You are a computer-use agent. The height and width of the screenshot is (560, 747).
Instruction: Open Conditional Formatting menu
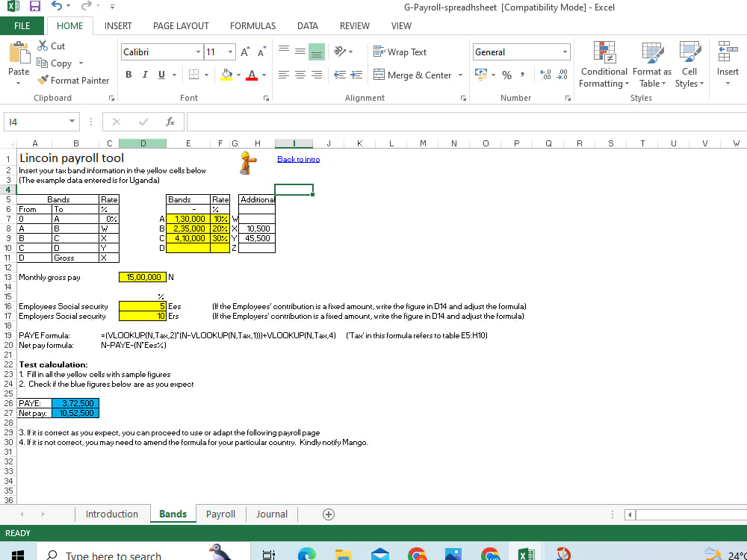[604, 65]
